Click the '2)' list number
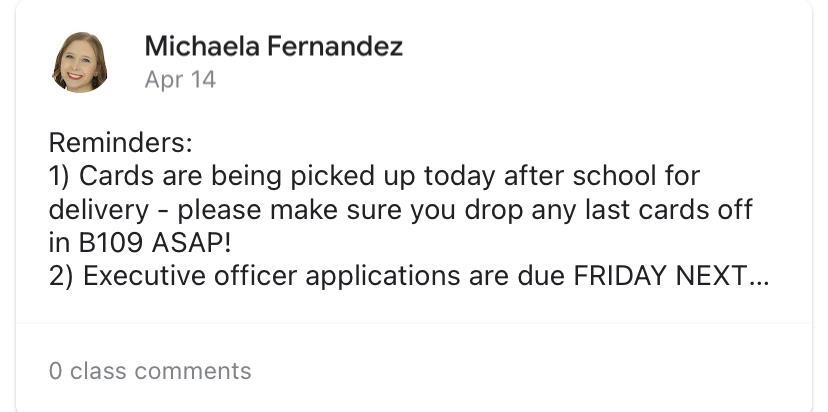The height and width of the screenshot is (412, 828). tap(61, 277)
